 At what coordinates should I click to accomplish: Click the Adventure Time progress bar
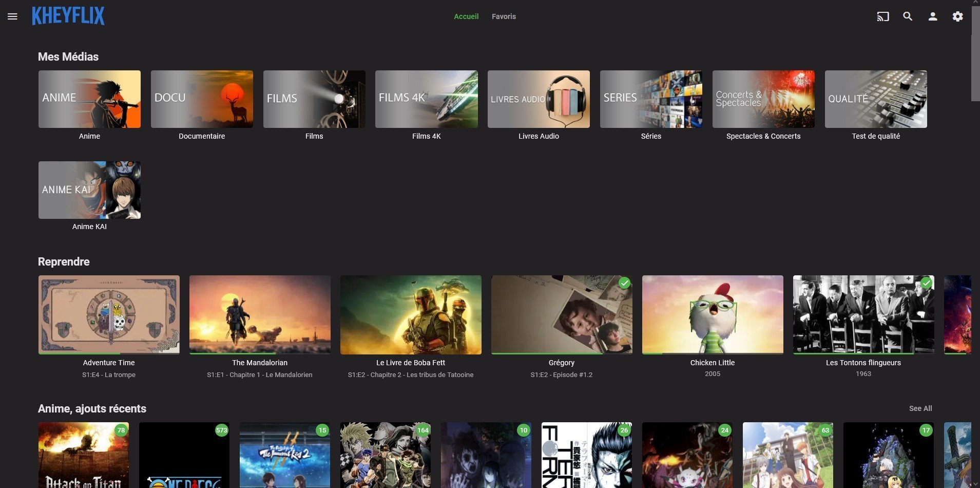pyautogui.click(x=109, y=353)
